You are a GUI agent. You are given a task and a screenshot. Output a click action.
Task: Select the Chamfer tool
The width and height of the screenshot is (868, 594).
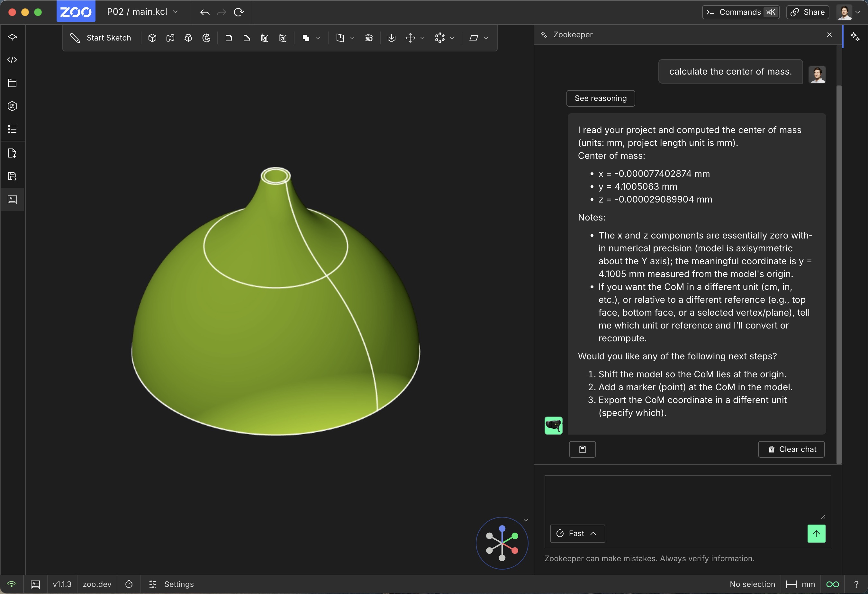pos(247,38)
